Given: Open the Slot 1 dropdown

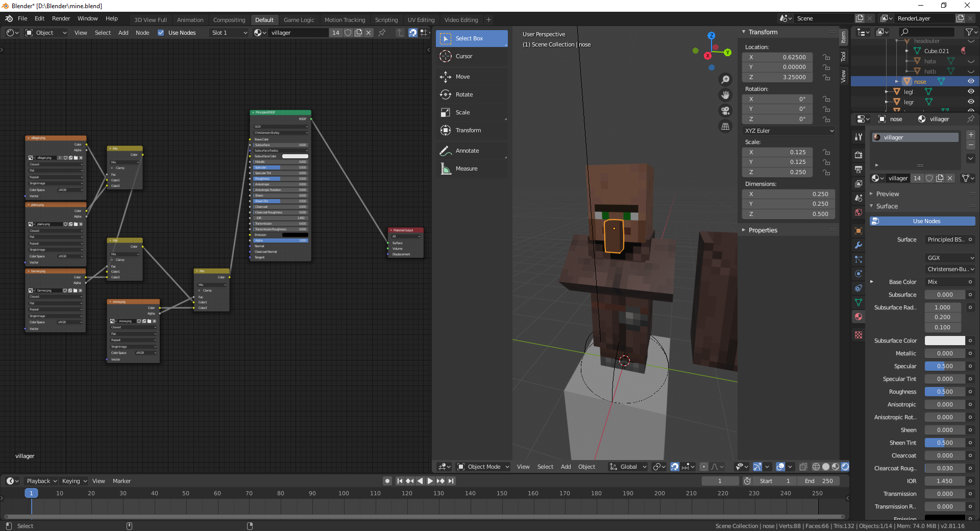Looking at the screenshot, I should coord(229,33).
